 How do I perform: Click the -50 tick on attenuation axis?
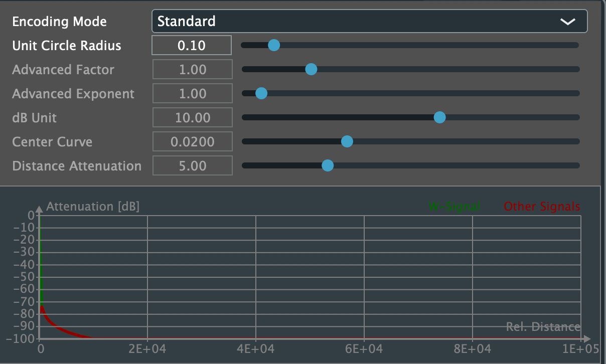(25, 277)
